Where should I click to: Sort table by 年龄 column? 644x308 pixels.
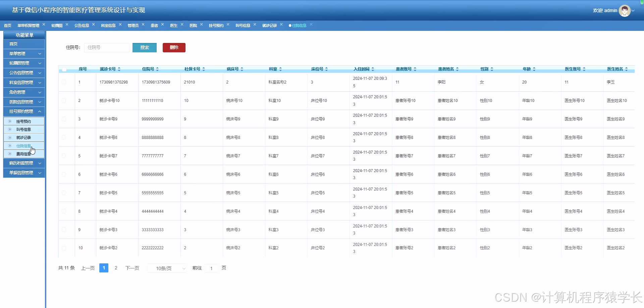pos(534,69)
